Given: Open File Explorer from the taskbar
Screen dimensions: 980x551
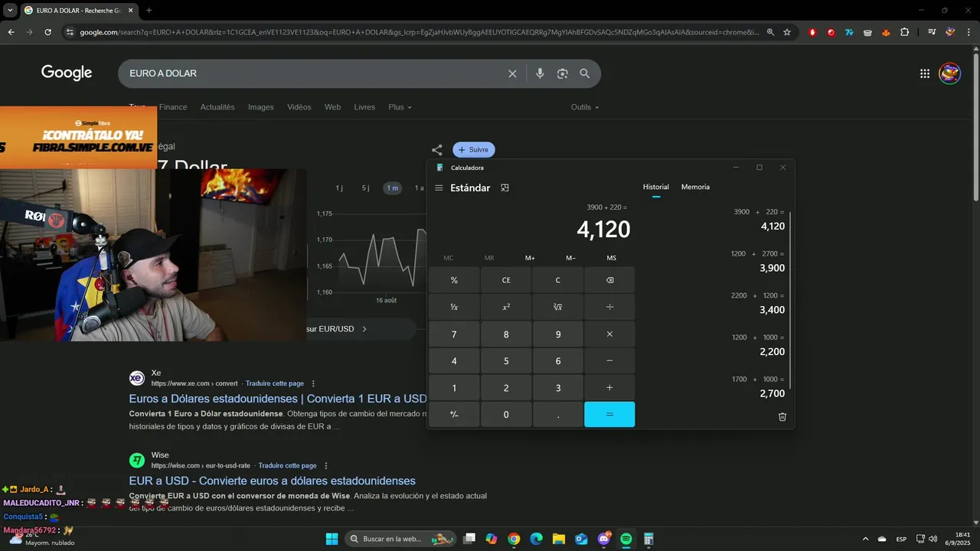Looking at the screenshot, I should (559, 539).
